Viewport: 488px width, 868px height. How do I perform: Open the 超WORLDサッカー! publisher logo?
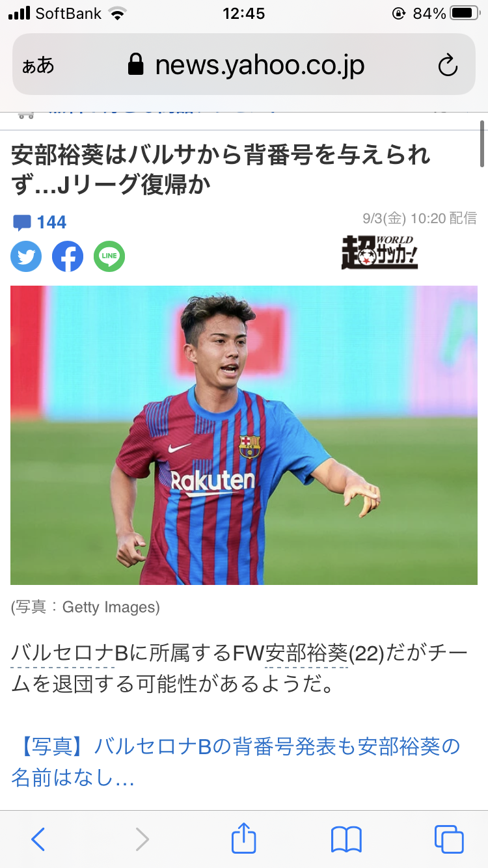[x=380, y=252]
